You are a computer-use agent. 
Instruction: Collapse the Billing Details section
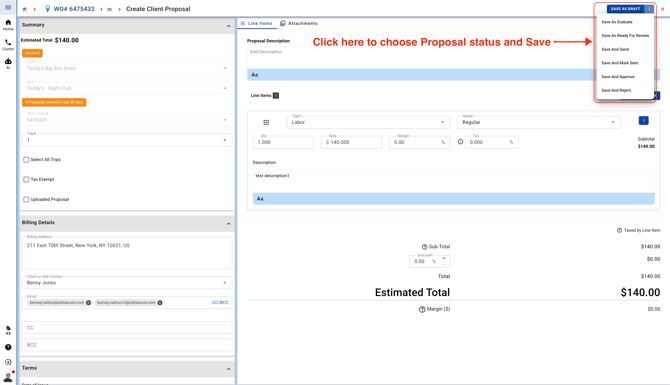(x=229, y=223)
